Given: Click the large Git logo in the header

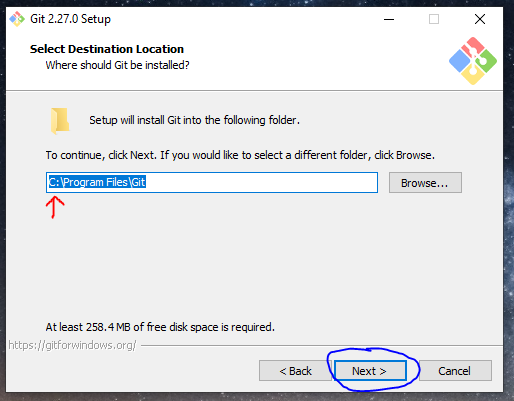Looking at the screenshot, I should click(x=473, y=61).
